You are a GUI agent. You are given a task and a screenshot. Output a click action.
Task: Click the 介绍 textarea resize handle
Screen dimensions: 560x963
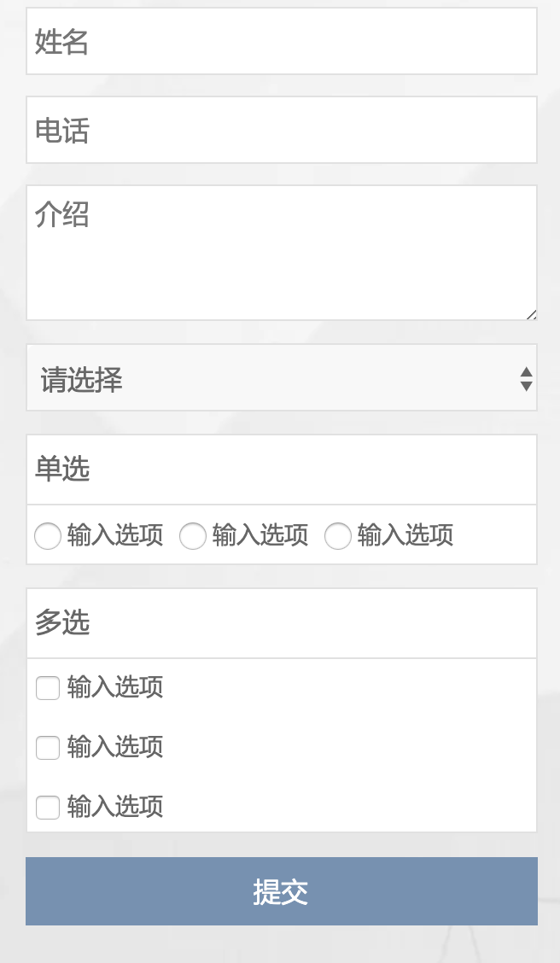coord(531,315)
